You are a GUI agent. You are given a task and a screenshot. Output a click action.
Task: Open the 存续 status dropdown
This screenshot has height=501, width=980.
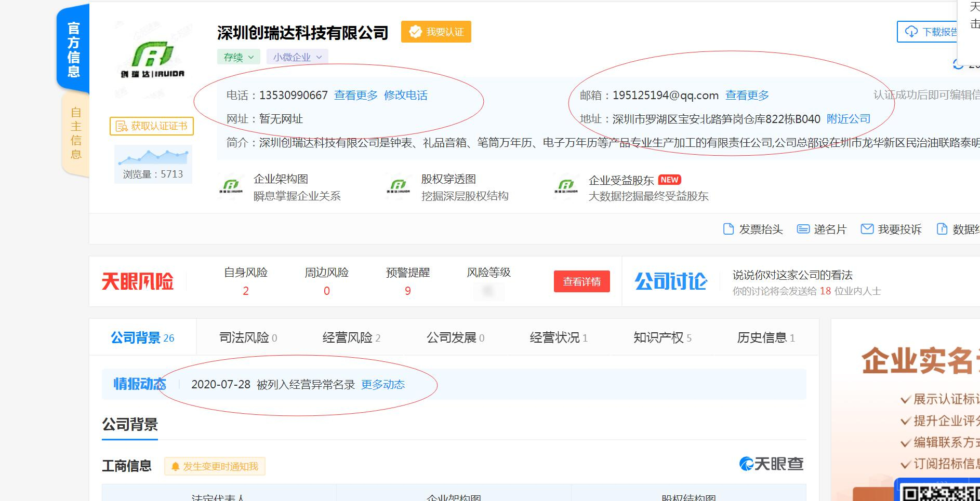click(x=239, y=57)
